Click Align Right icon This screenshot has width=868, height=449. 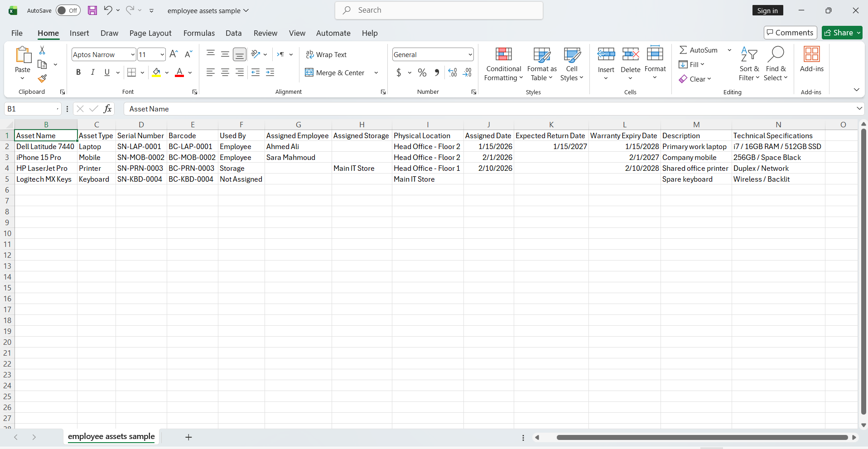click(x=240, y=72)
